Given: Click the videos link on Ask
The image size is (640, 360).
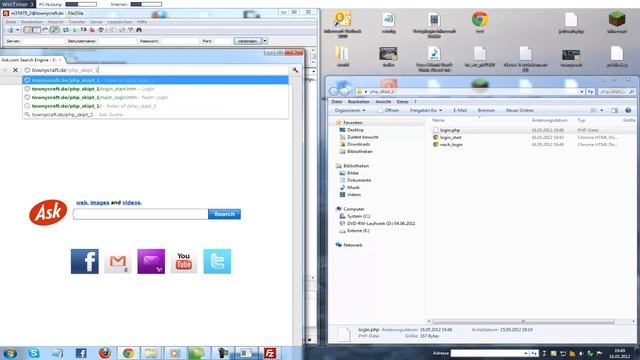Looking at the screenshot, I should click(x=131, y=202).
